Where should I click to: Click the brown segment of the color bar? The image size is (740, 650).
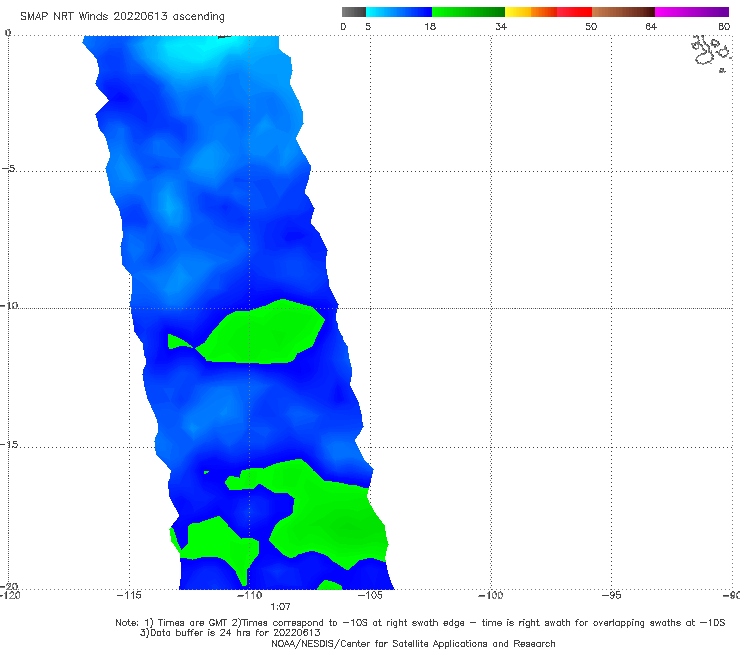[x=623, y=12]
